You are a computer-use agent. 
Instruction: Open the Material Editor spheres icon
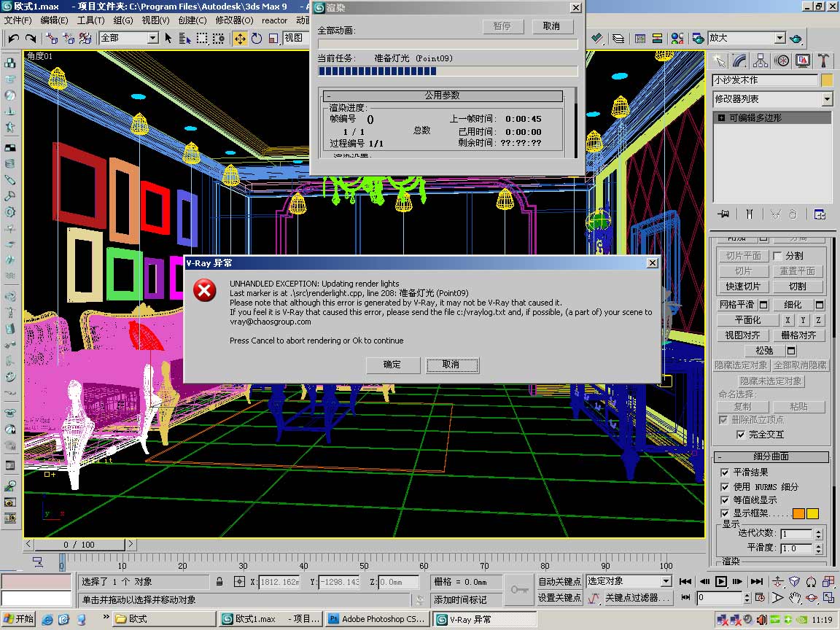tap(677, 38)
